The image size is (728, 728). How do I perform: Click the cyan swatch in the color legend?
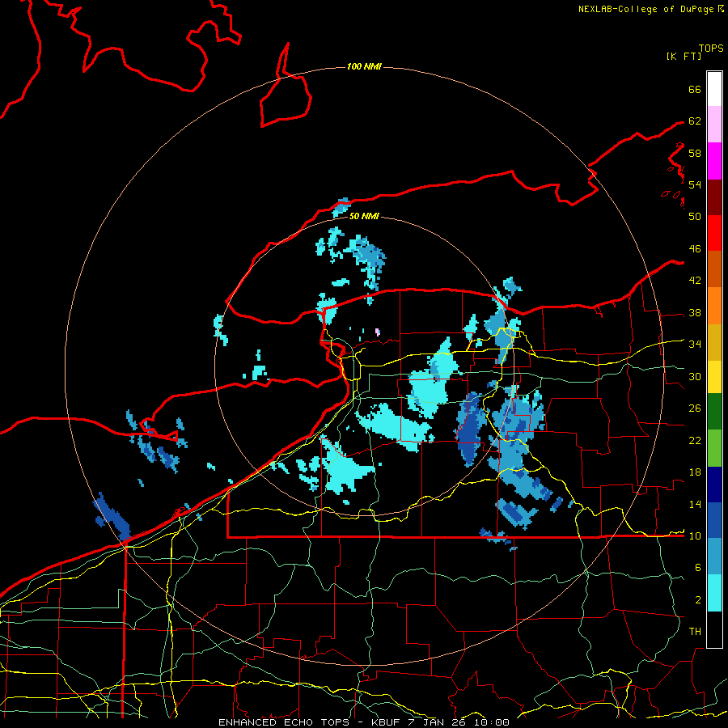pos(714,593)
